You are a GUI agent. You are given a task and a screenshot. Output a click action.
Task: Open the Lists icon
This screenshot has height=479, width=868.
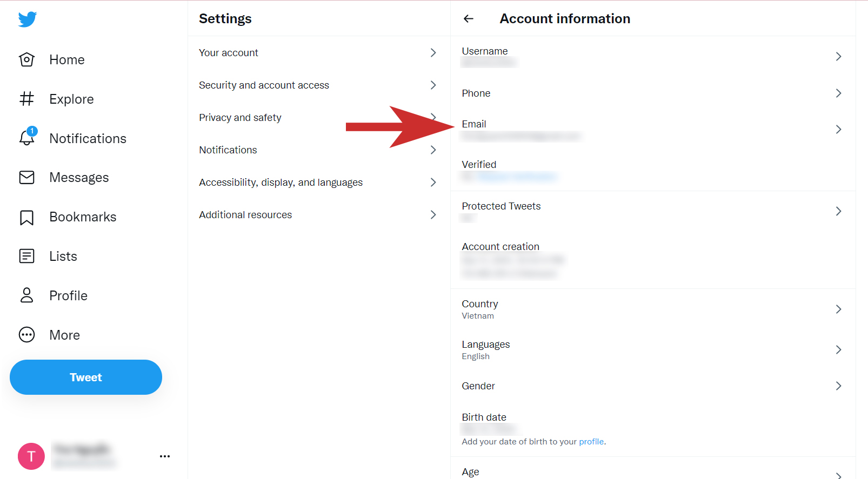coord(26,256)
